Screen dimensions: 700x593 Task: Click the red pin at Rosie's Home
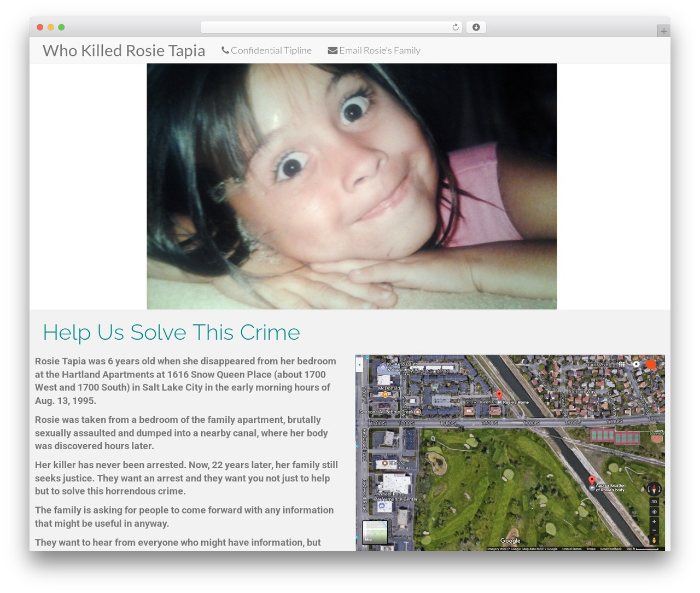point(499,395)
